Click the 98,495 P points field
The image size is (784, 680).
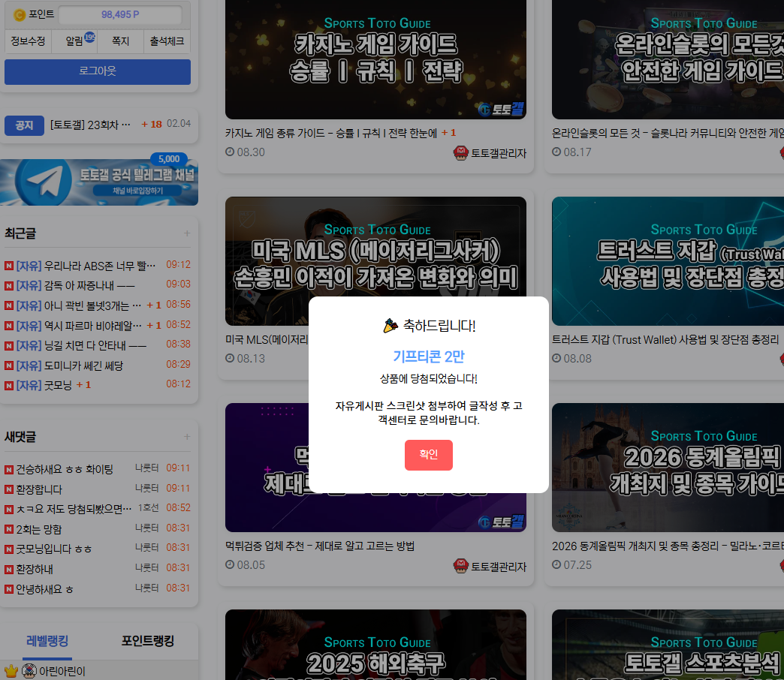[x=120, y=14]
